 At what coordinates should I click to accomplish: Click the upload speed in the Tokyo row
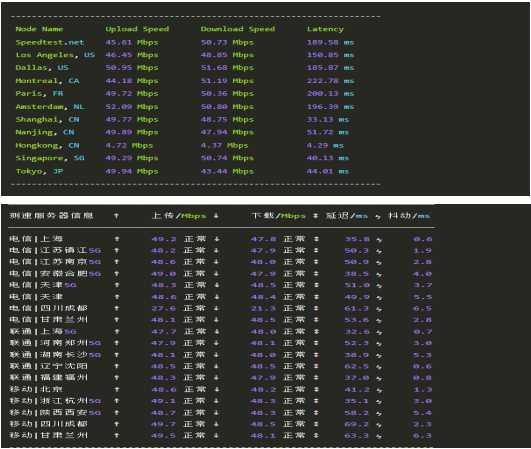pos(132,171)
